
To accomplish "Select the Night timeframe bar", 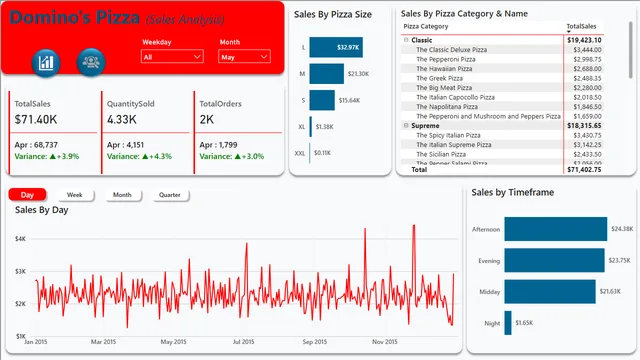I will click(508, 323).
